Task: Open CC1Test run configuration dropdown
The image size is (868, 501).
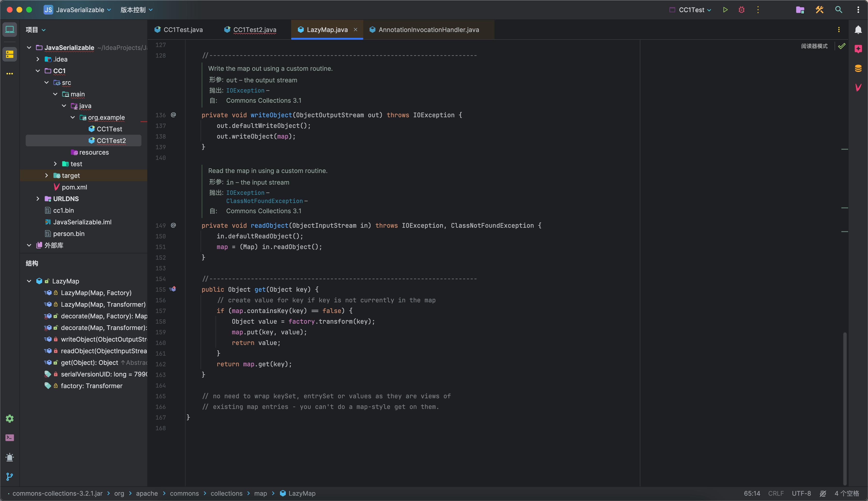Action: [690, 10]
